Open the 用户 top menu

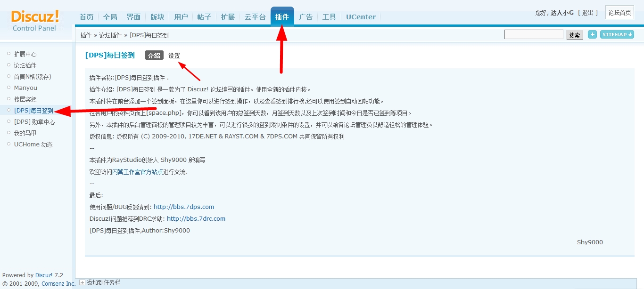(x=181, y=17)
